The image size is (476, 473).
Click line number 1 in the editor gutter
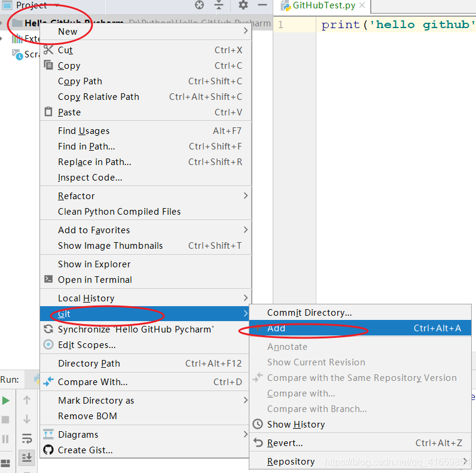tap(281, 25)
